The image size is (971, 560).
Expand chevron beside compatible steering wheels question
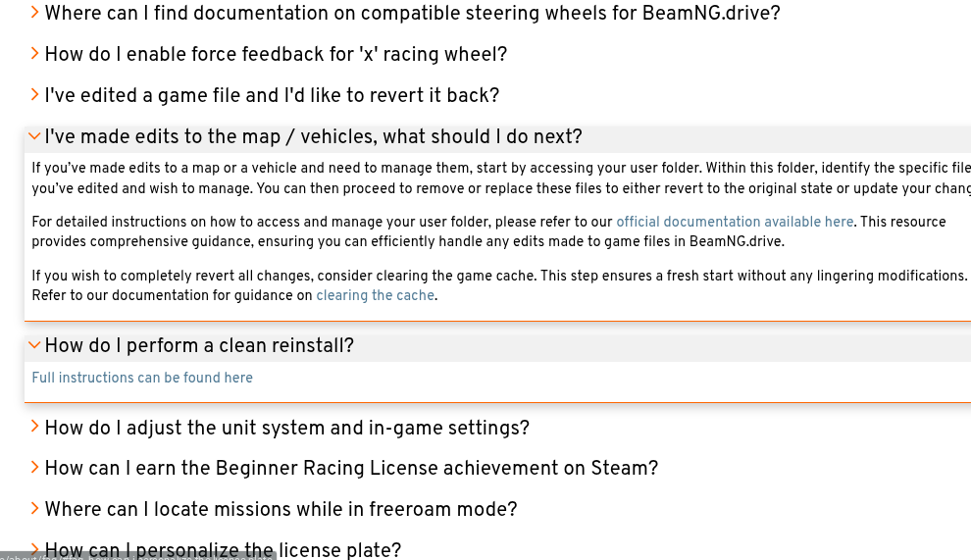tap(35, 13)
